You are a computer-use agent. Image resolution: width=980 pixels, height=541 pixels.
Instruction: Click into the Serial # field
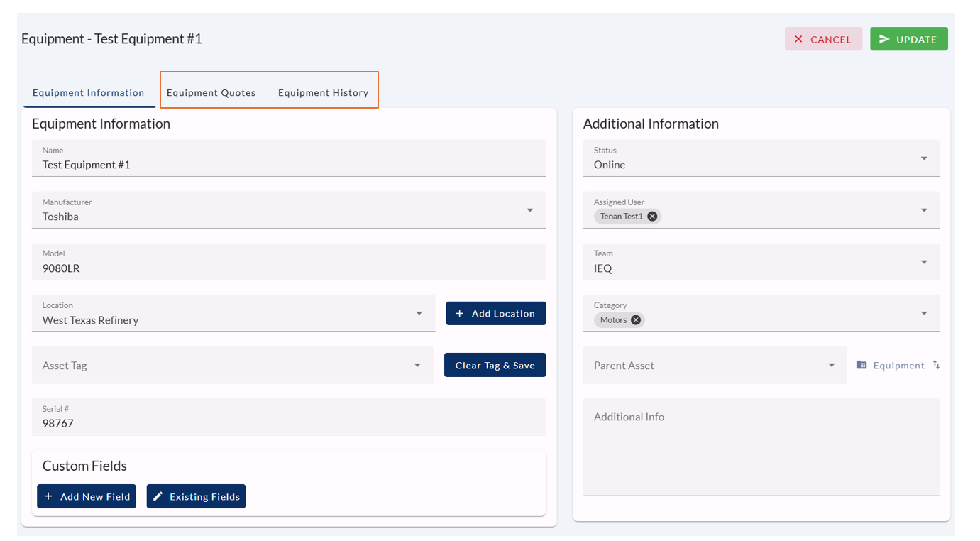288,423
